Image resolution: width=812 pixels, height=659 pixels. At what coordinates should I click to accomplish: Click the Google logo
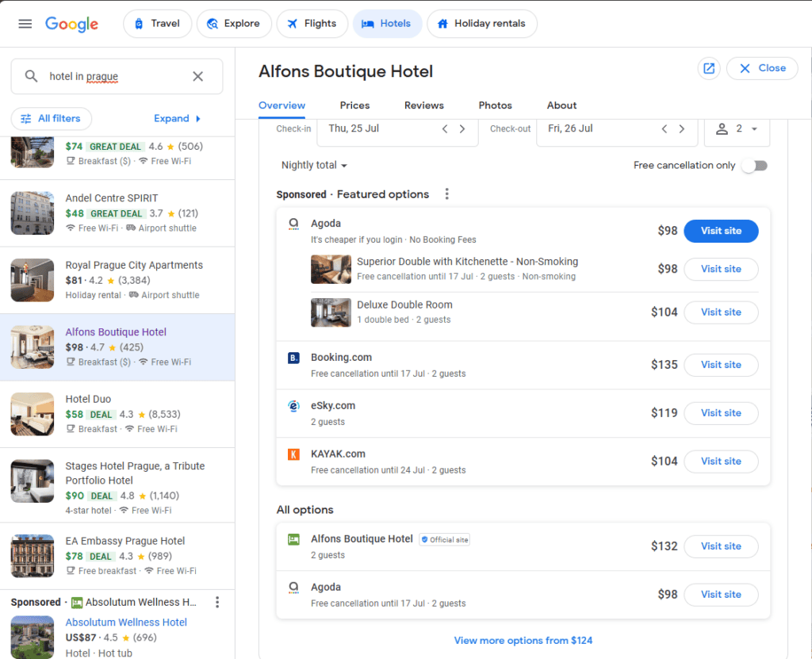tap(71, 24)
